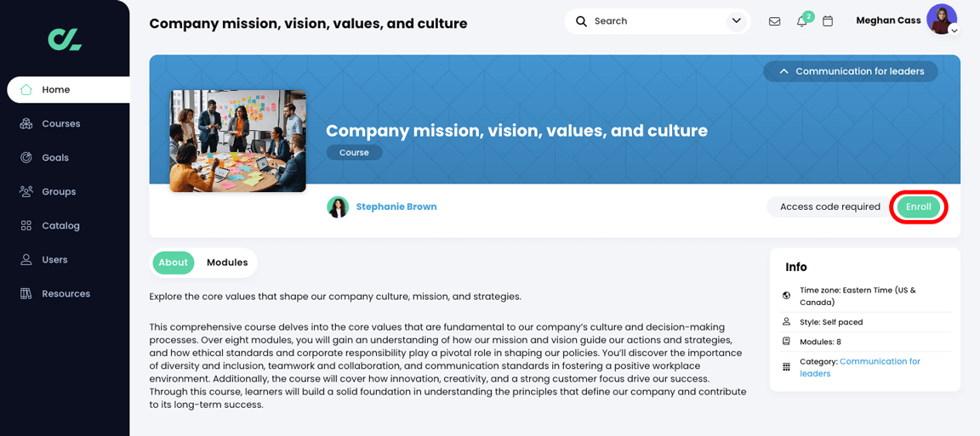Collapse the Communication for leaders expander
980x436 pixels.
click(x=851, y=71)
